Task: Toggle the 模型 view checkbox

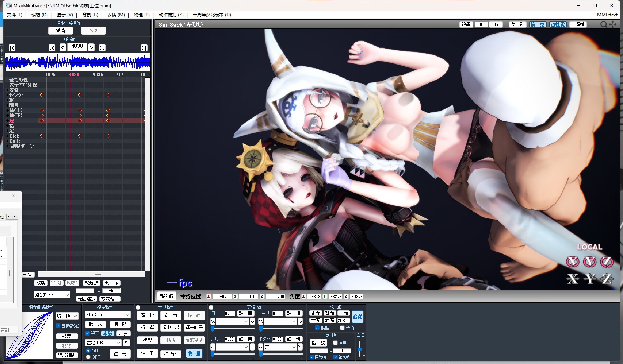Action: point(317,328)
